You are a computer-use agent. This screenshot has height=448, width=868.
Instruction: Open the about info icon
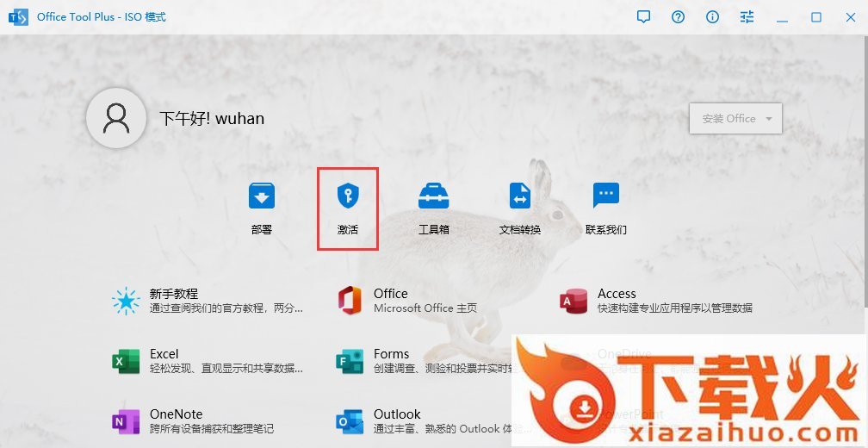point(712,17)
